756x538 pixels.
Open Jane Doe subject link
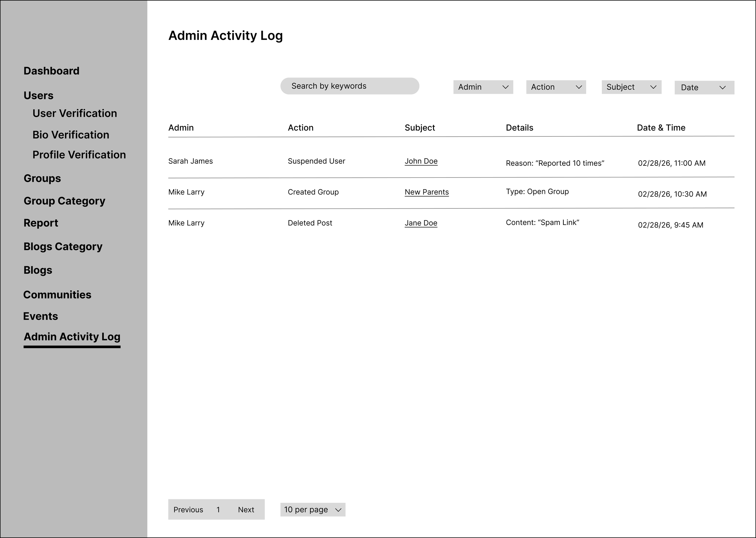click(421, 223)
